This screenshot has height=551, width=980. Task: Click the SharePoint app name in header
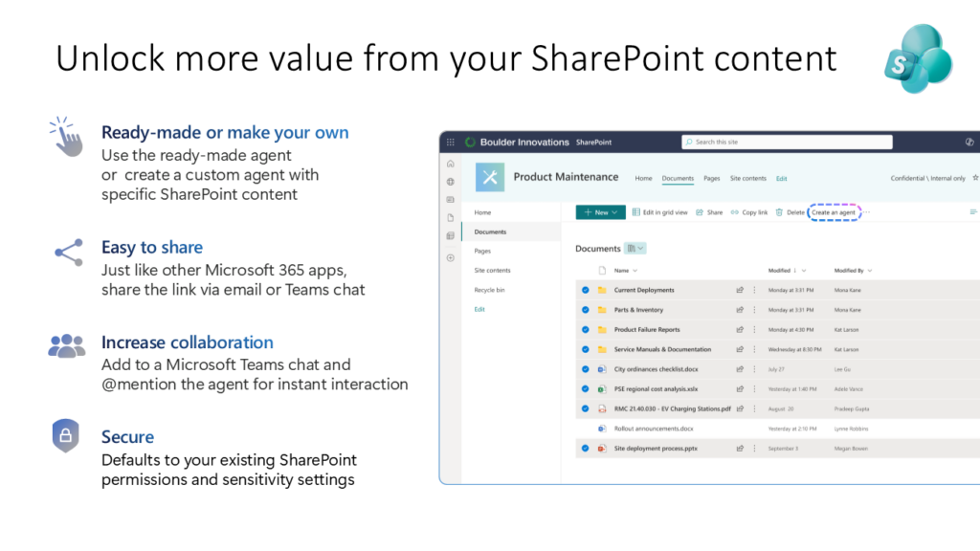pos(593,143)
